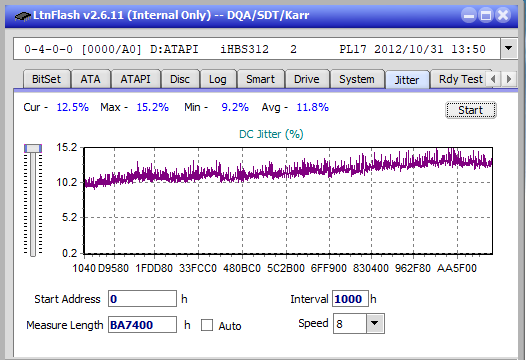Open the Disc tab

(x=180, y=80)
